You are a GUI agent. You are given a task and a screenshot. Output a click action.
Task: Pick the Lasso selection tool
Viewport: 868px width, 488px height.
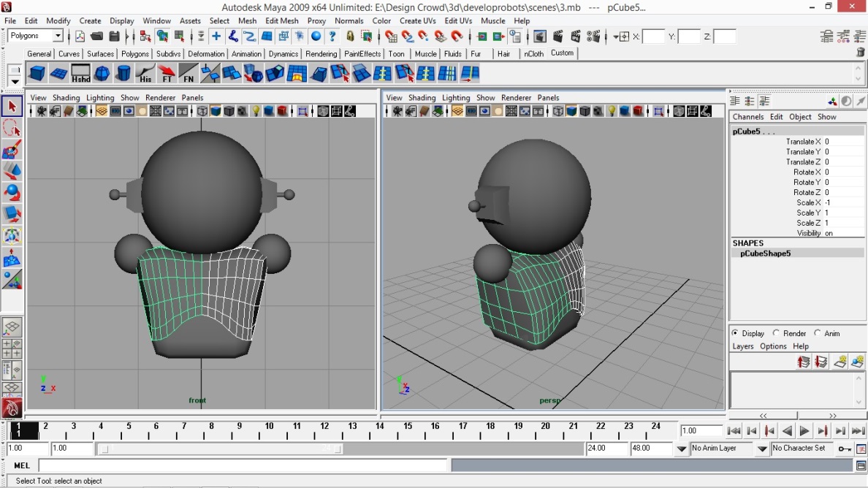tap(12, 128)
